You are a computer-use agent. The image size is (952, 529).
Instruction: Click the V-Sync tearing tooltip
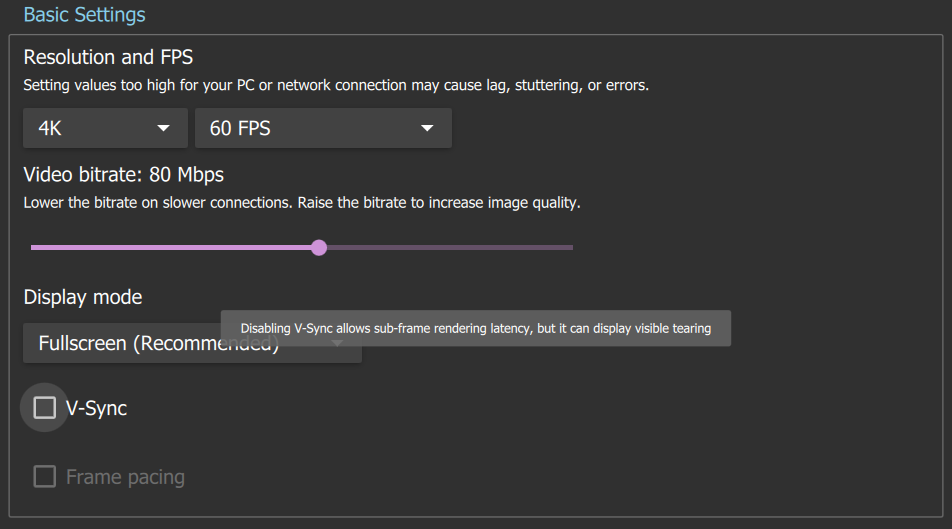475,328
